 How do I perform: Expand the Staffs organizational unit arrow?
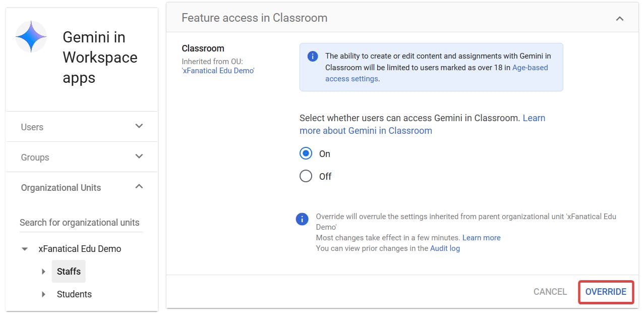point(43,272)
